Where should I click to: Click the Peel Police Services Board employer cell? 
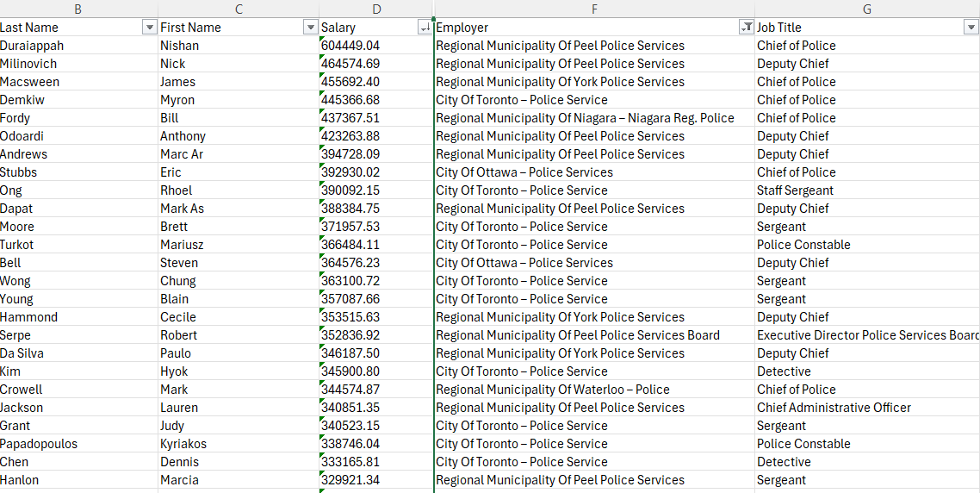(594, 335)
